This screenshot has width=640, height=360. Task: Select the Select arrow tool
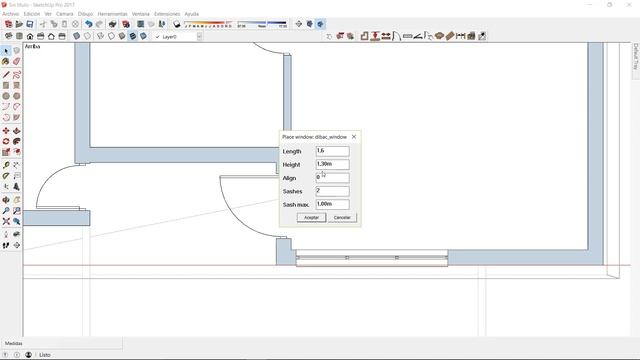[x=6, y=51]
